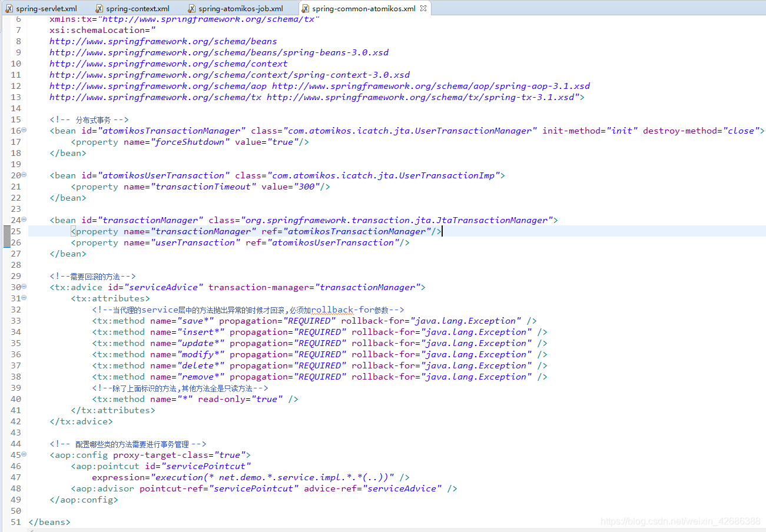766x532 pixels.
Task: Click line number 25 in the gutter
Action: 16,231
